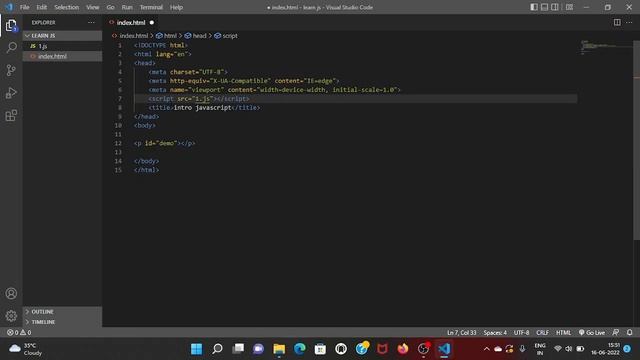Click the VS Code logo icon in title bar
Image resolution: width=640 pixels, height=360 pixels.
(9, 7)
